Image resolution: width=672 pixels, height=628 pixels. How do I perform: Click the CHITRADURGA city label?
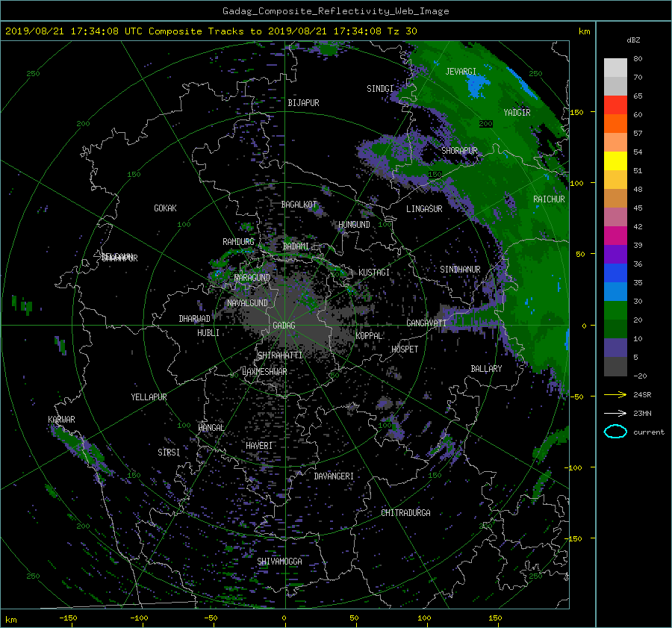[x=405, y=513]
